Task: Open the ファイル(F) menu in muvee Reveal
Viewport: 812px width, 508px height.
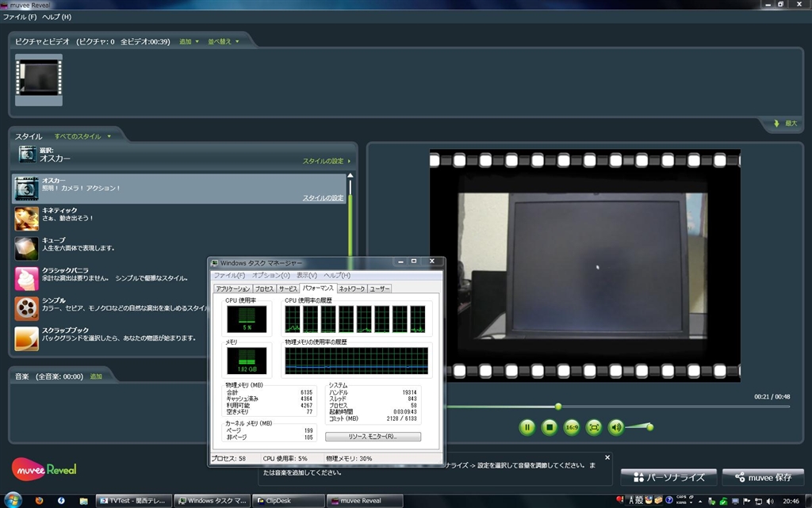Action: tap(20, 17)
